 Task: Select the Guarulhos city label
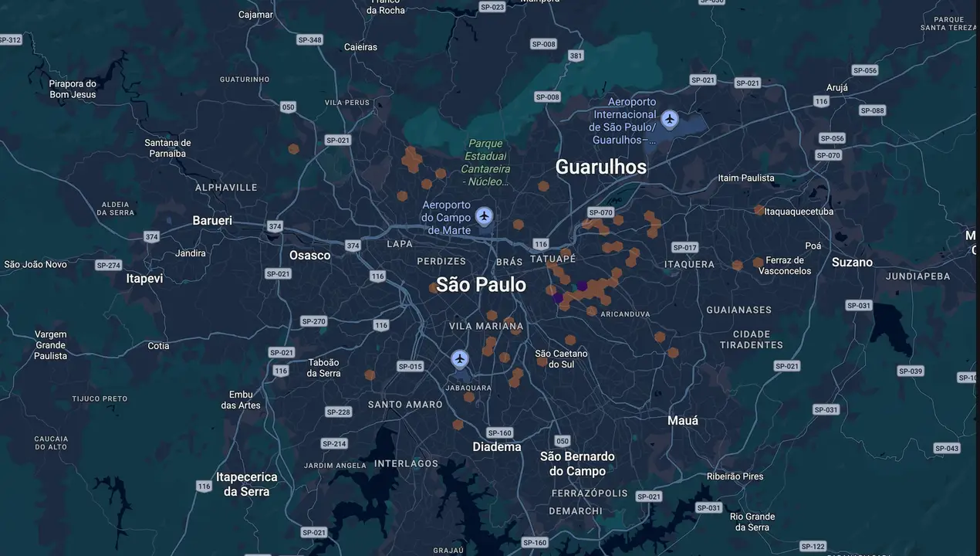point(601,167)
